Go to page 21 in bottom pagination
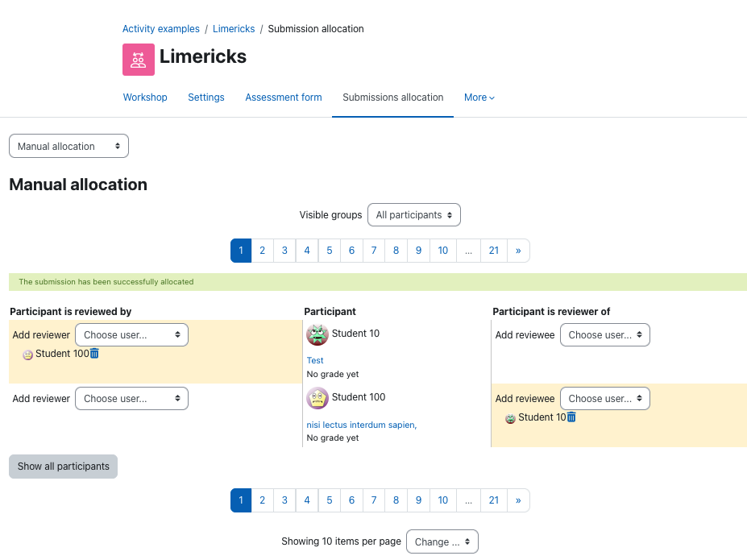This screenshot has height=560, width=747. pyautogui.click(x=493, y=500)
